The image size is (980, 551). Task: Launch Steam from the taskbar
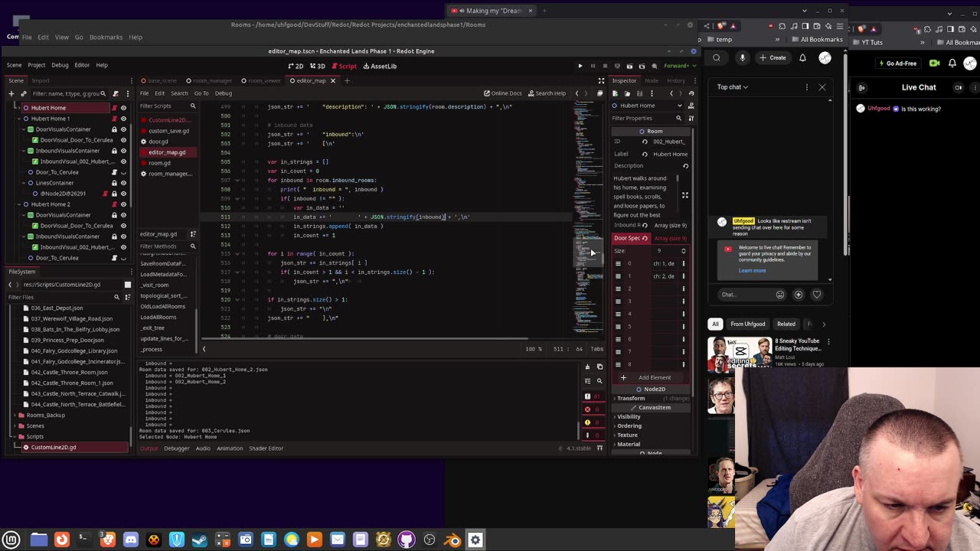[200, 540]
